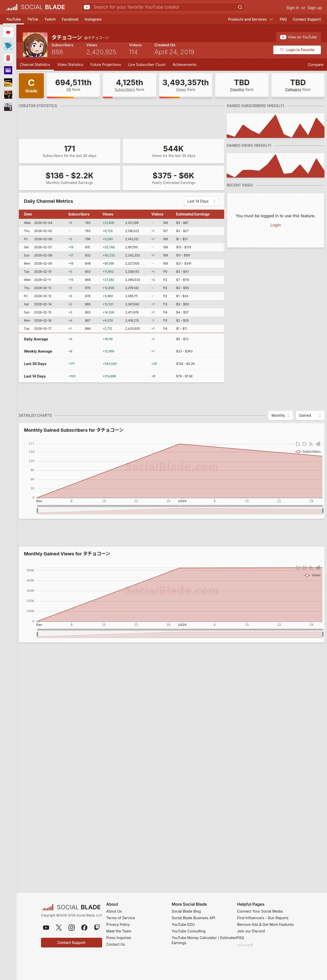The width and height of the screenshot is (327, 980).
Task: Open the Monthly interval dropdown
Action: (x=281, y=415)
